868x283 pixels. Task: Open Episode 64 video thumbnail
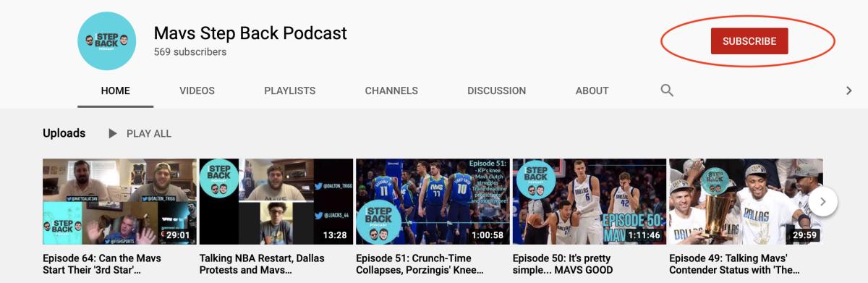pyautogui.click(x=119, y=202)
